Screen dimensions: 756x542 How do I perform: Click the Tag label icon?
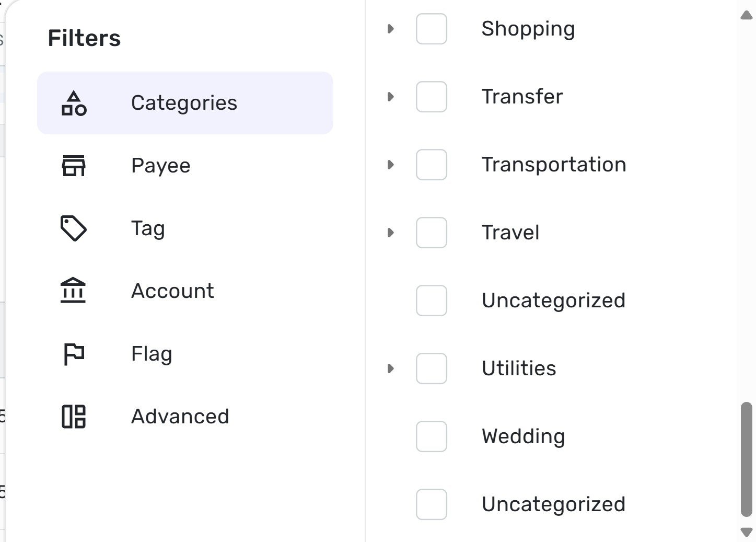pos(74,228)
